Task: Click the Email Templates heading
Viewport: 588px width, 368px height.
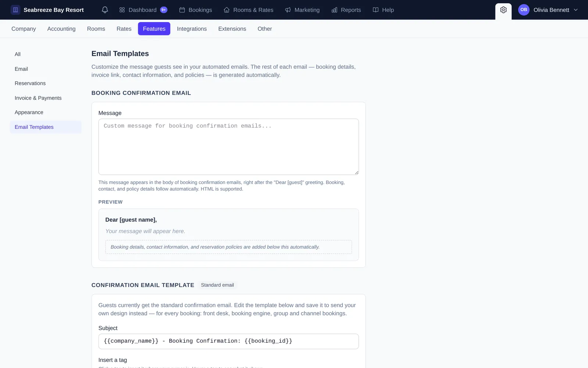Action: 120,54
